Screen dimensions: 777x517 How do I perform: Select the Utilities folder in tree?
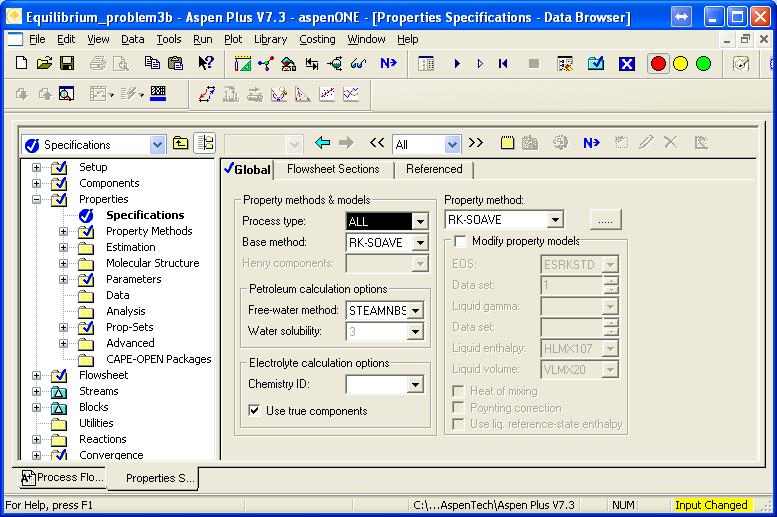tap(96, 423)
